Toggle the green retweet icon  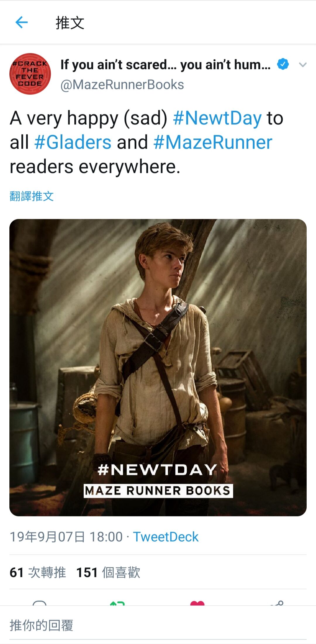117,603
